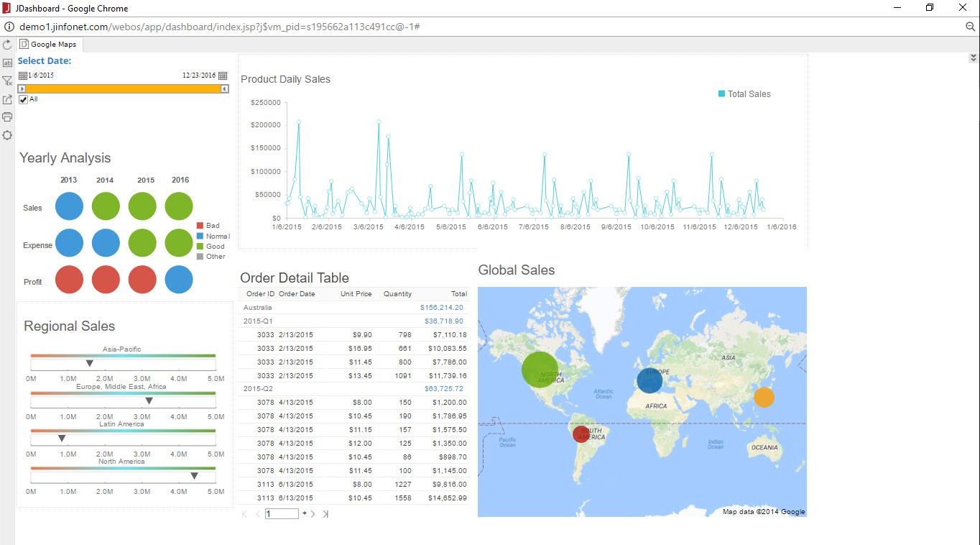The image size is (980, 545).
Task: Click the export/share icon in the sidebar
Action: pos(7,99)
